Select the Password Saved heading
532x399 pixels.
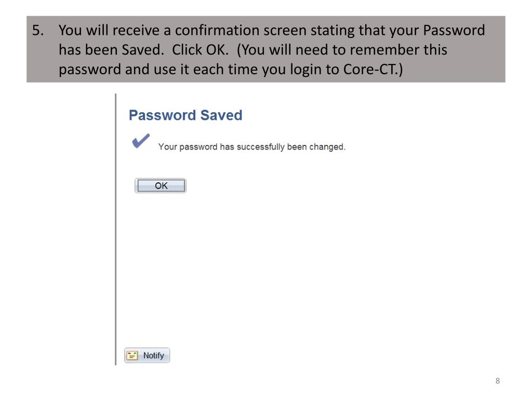point(185,115)
